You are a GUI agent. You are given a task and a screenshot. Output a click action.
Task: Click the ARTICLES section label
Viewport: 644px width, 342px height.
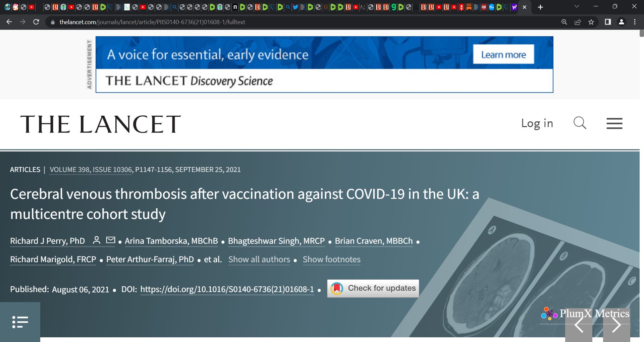25,170
